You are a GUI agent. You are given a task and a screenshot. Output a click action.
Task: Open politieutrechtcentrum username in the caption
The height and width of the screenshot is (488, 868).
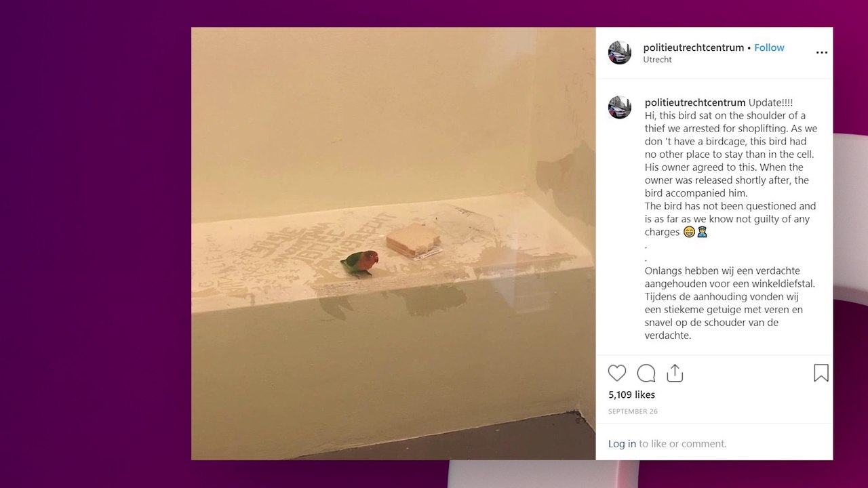coord(694,102)
